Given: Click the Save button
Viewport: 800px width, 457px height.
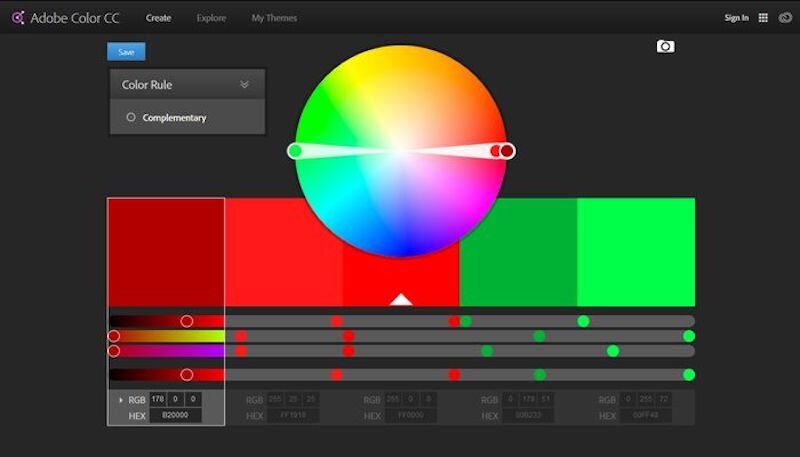Looking at the screenshot, I should 126,52.
